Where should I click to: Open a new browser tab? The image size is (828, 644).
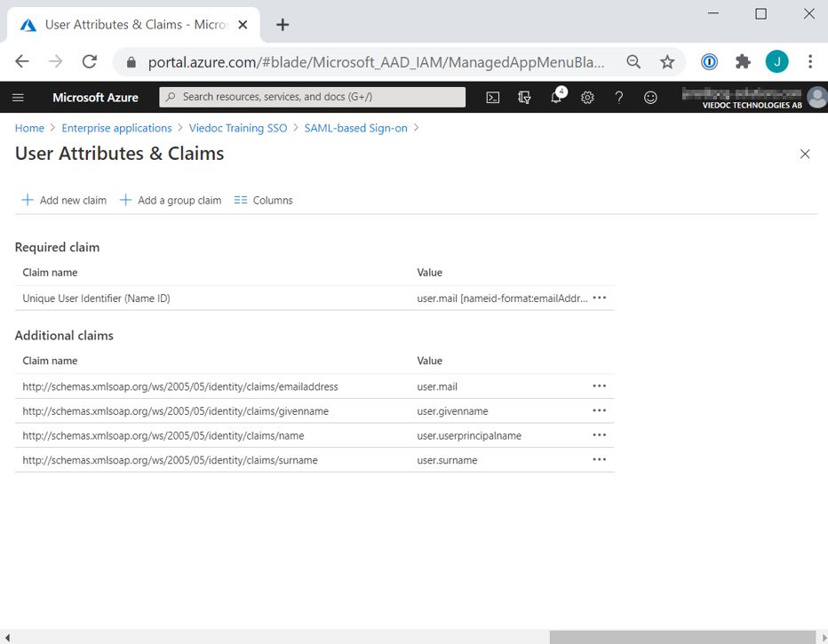click(283, 25)
